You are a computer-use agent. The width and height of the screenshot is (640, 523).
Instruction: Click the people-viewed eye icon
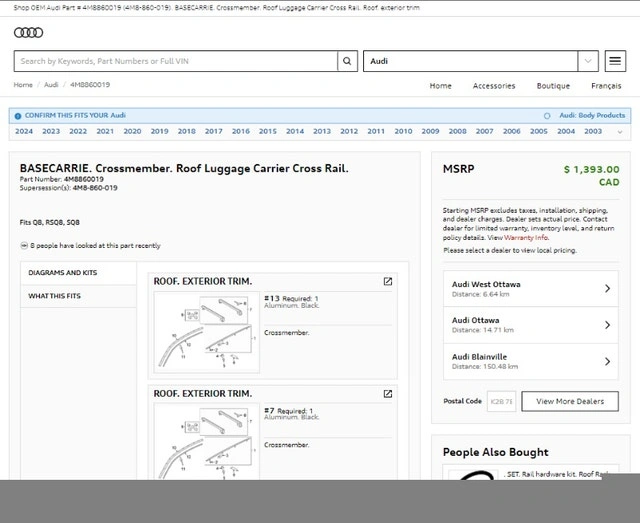click(x=24, y=245)
